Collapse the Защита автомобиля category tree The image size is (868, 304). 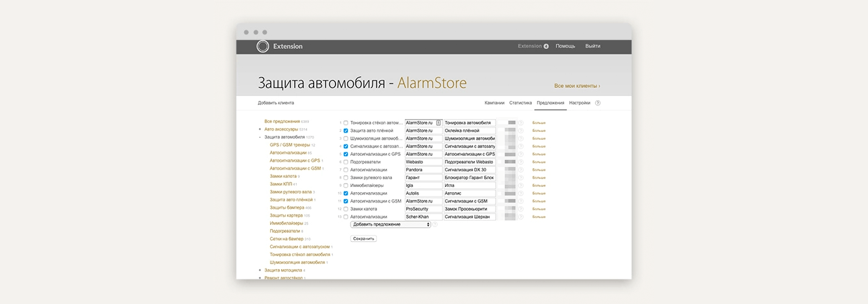[260, 137]
